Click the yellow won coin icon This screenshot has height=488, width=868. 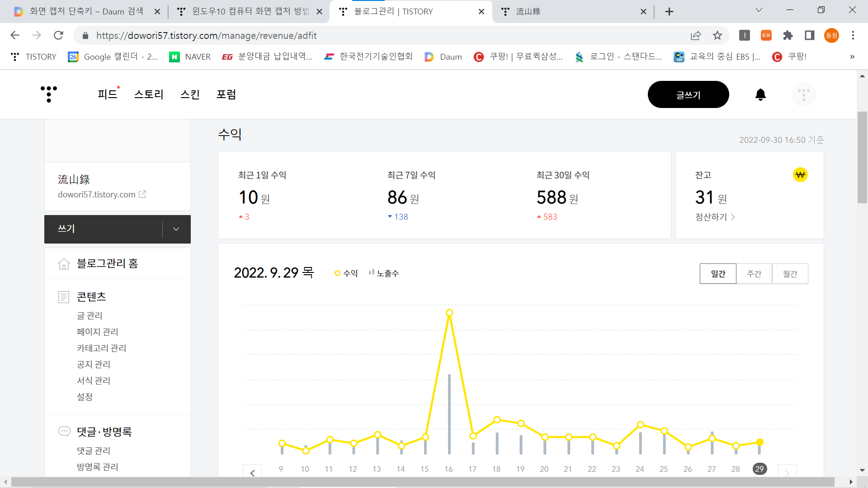[x=800, y=175]
